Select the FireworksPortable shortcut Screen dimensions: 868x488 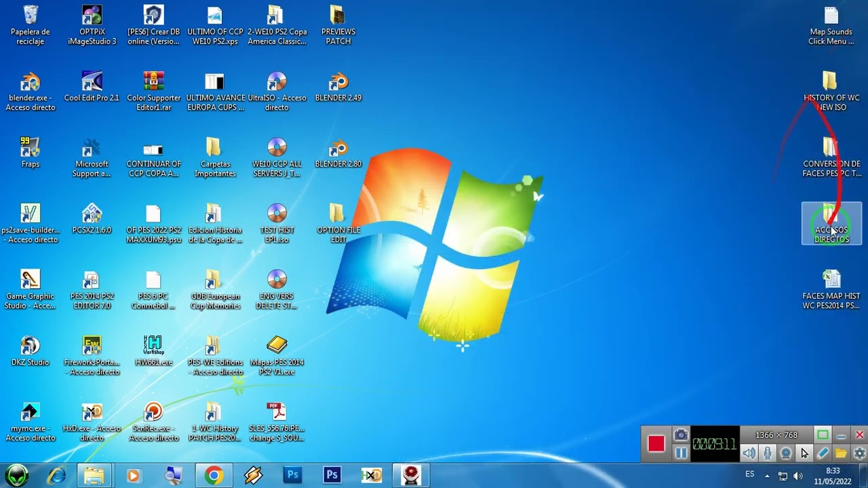pyautogui.click(x=92, y=356)
